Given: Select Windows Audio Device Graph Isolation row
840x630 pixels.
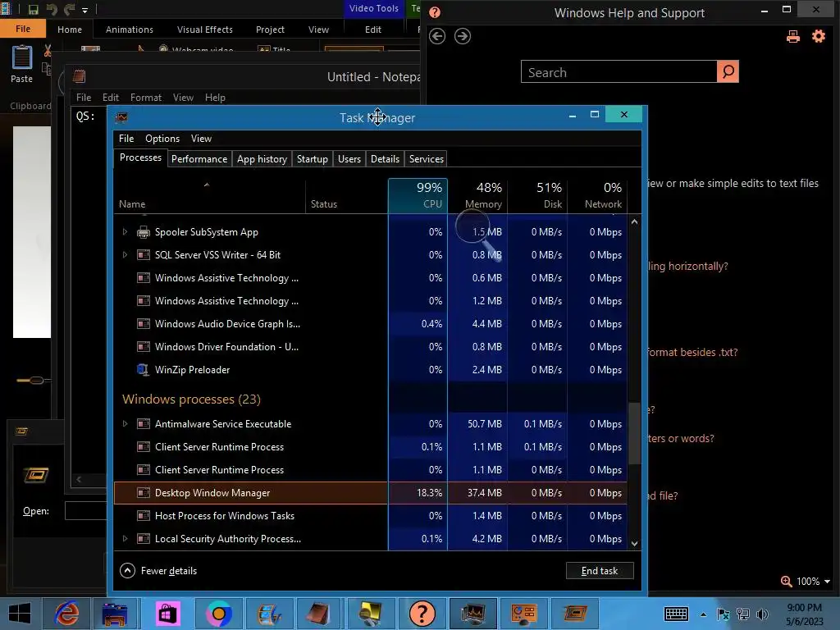Looking at the screenshot, I should tap(370, 324).
